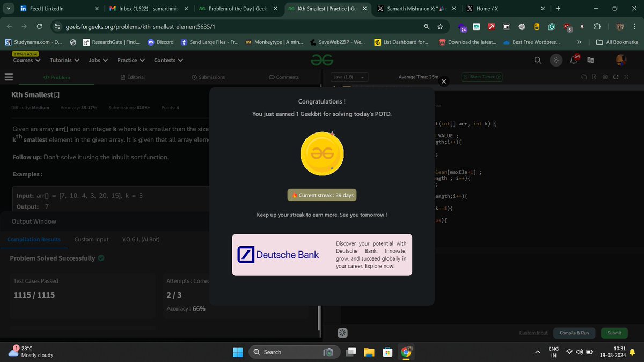Switch to the Submissions tab
The height and width of the screenshot is (362, 644).
[208, 77]
